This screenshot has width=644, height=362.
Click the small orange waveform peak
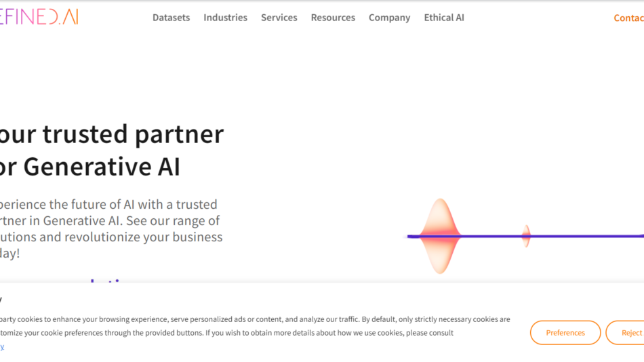point(526,236)
